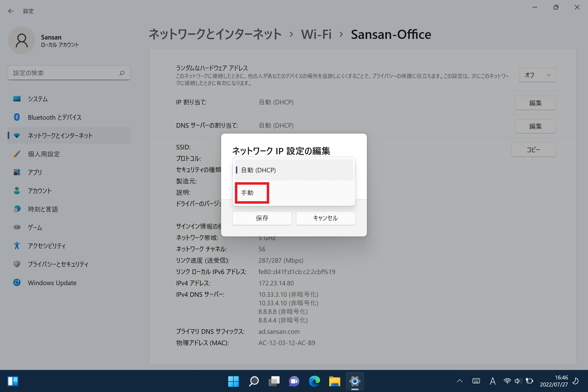Open アプリ settings category
The image size is (588, 392).
69,172
